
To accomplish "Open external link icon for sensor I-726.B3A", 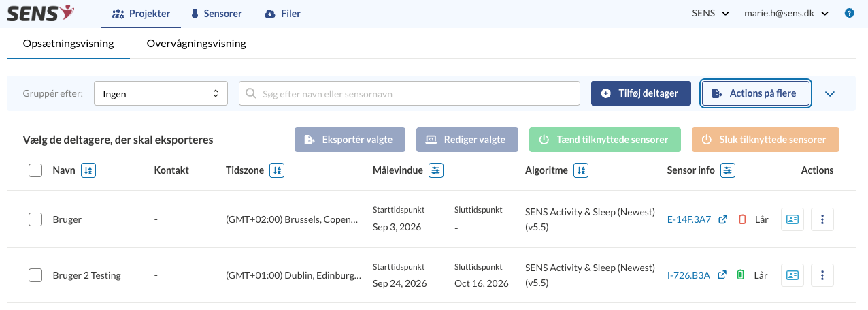I will coord(722,275).
